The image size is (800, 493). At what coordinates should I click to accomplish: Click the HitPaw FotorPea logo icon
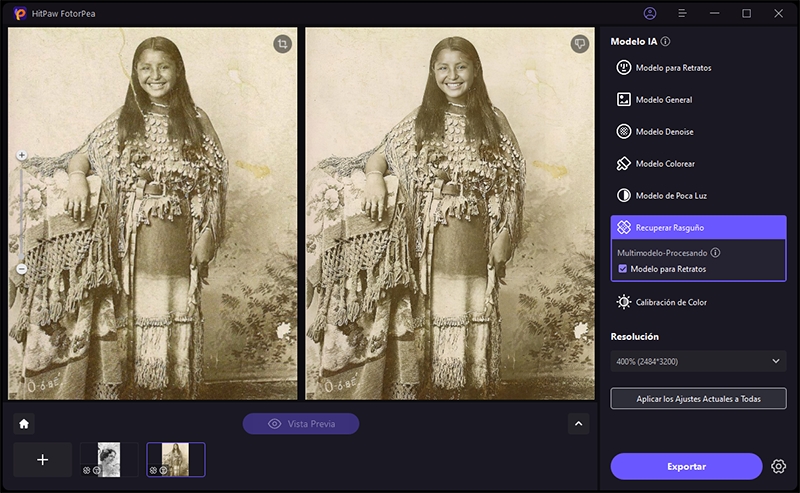tap(19, 14)
